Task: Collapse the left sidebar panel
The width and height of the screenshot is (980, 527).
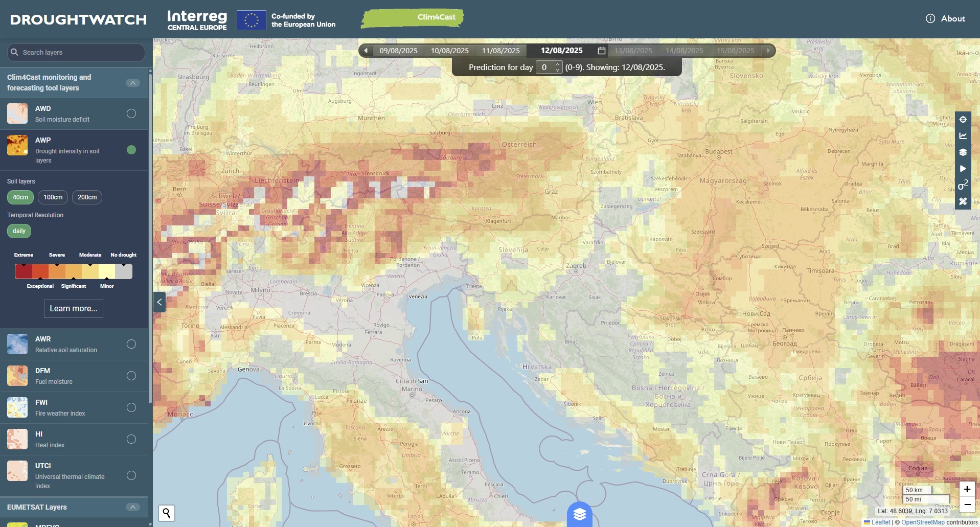Action: [x=159, y=302]
